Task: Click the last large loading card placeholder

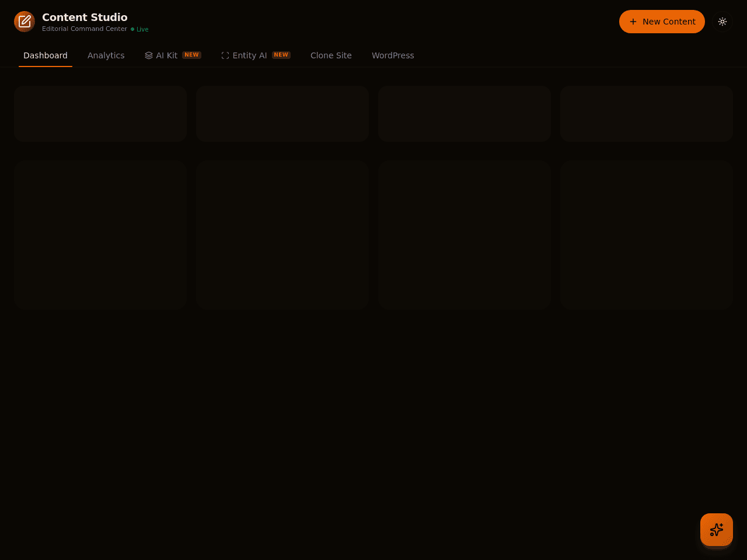Action: (x=647, y=235)
